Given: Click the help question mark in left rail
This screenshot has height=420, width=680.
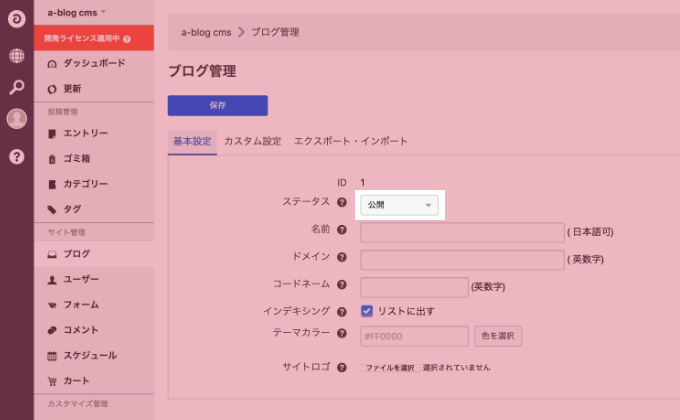Looking at the screenshot, I should (x=16, y=156).
